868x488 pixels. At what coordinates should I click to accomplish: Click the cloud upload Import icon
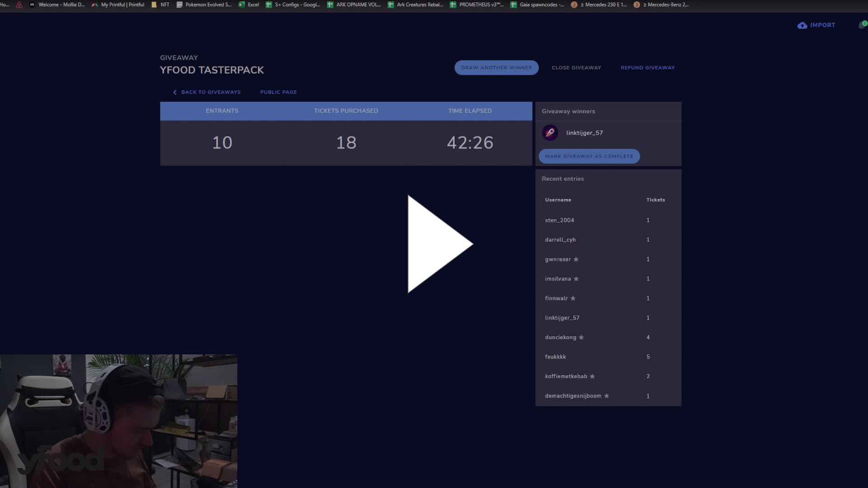[801, 25]
